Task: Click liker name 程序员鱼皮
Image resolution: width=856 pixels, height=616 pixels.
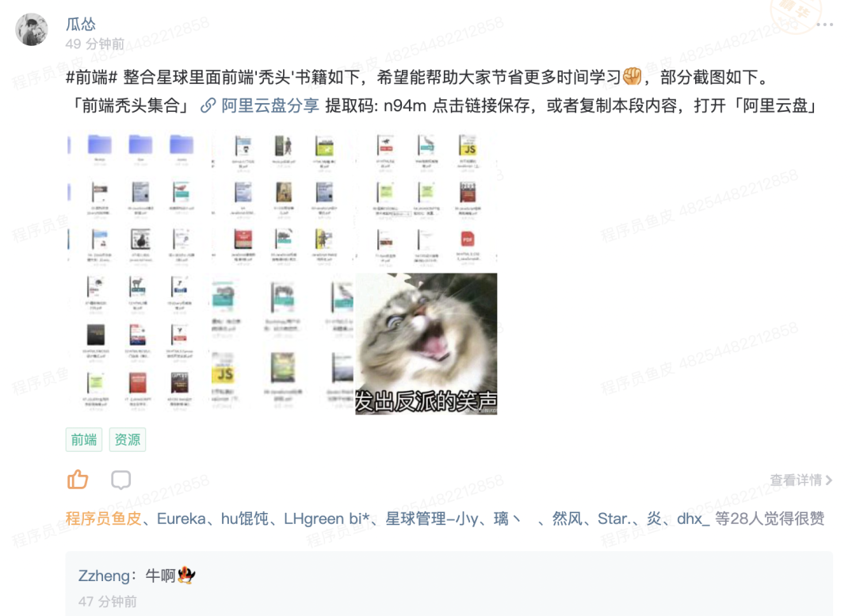Action: 104,518
